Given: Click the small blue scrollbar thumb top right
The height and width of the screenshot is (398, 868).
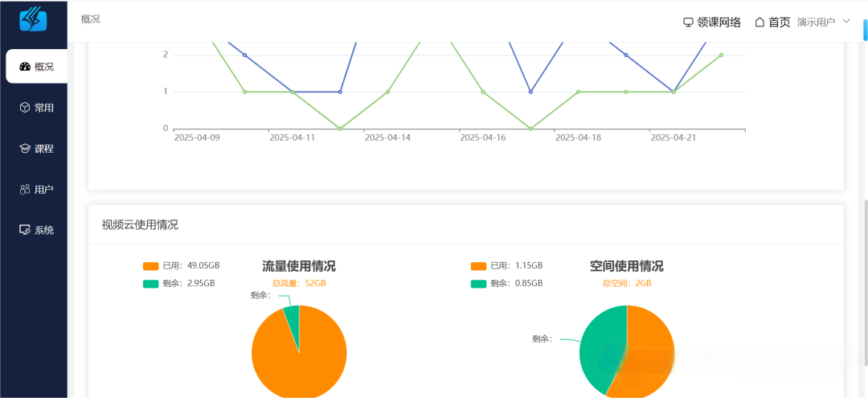Looking at the screenshot, I should [x=866, y=29].
